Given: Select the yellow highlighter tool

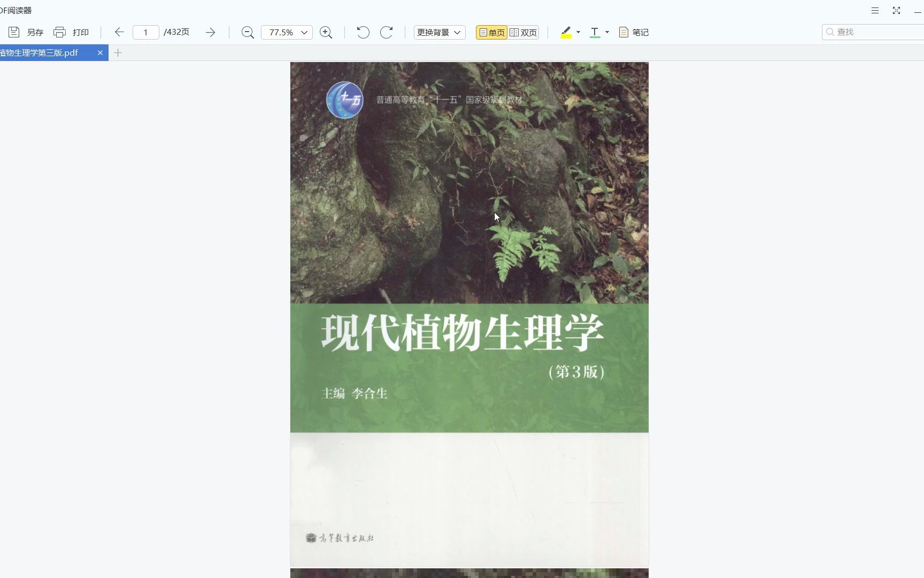Looking at the screenshot, I should coord(566,32).
